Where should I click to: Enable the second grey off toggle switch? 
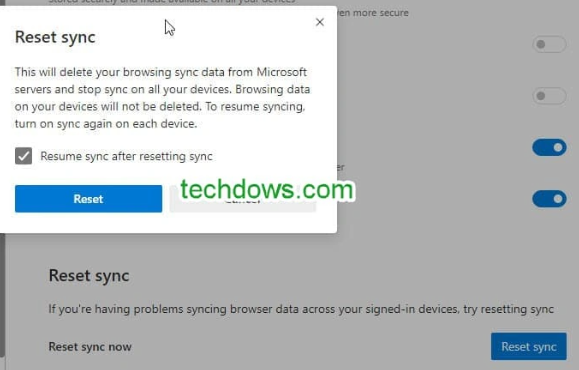tap(549, 96)
